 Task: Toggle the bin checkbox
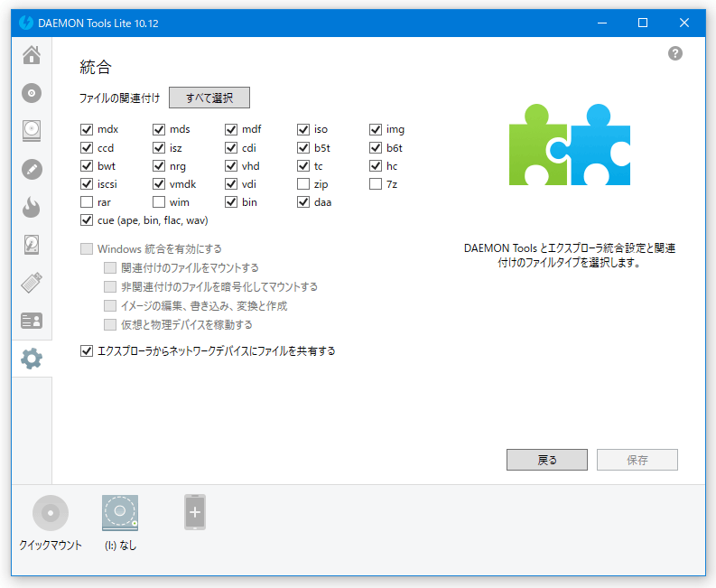point(231,202)
